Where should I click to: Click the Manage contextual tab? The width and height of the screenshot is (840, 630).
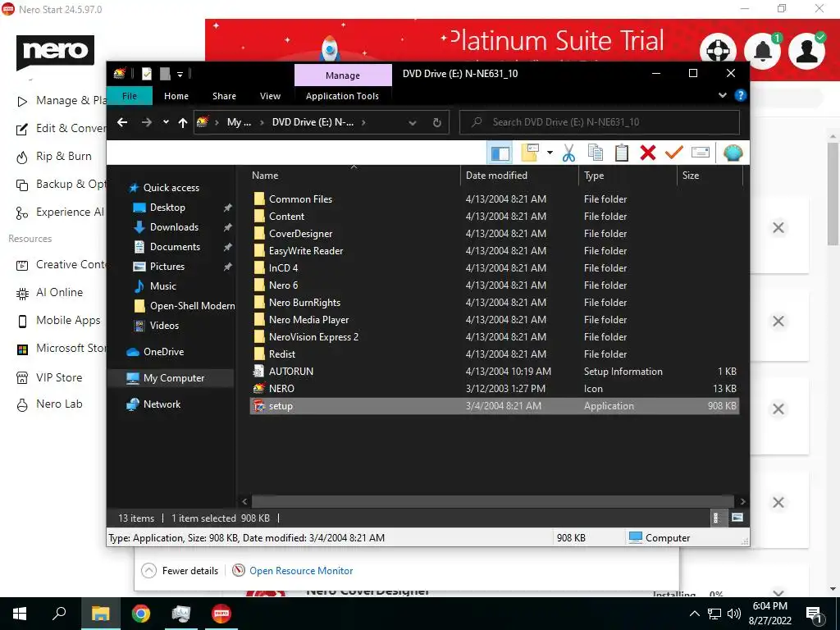(x=343, y=75)
